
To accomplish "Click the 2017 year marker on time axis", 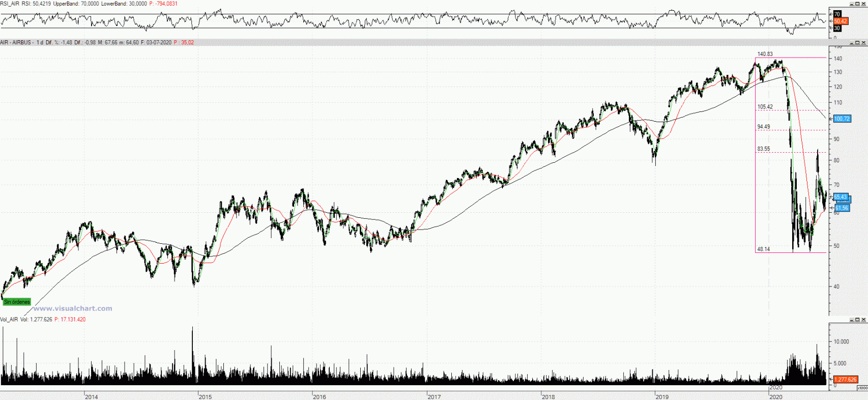I will (434, 396).
